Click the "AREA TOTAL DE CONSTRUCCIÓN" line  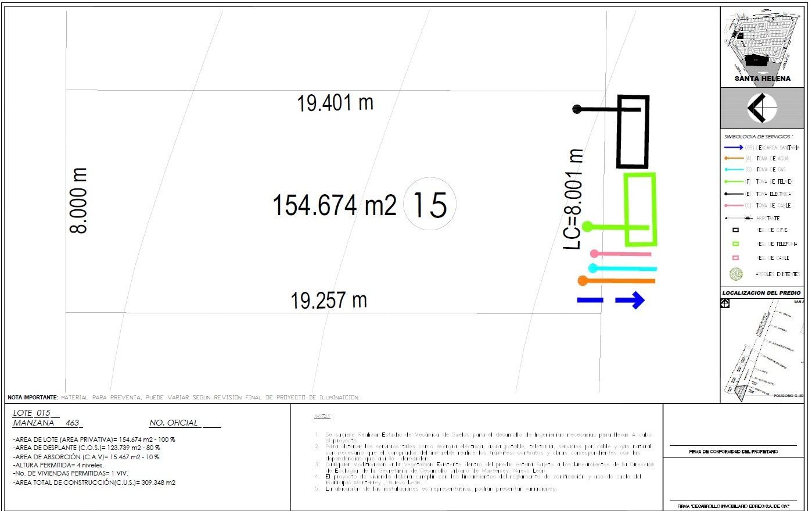94,482
